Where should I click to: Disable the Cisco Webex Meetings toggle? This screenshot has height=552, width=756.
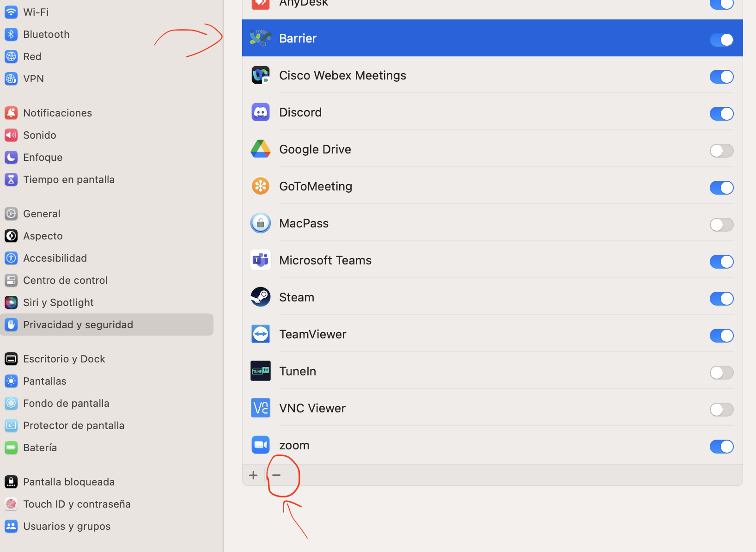722,77
